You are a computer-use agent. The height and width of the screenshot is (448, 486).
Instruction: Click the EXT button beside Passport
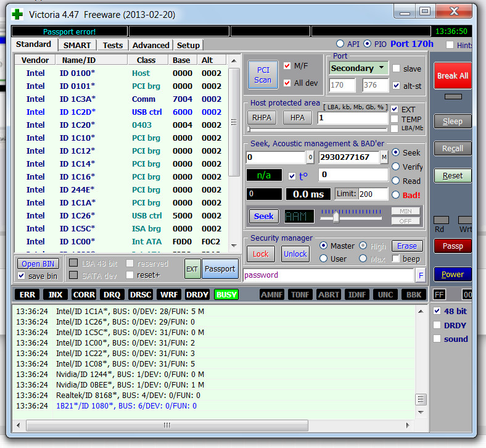[x=192, y=268]
